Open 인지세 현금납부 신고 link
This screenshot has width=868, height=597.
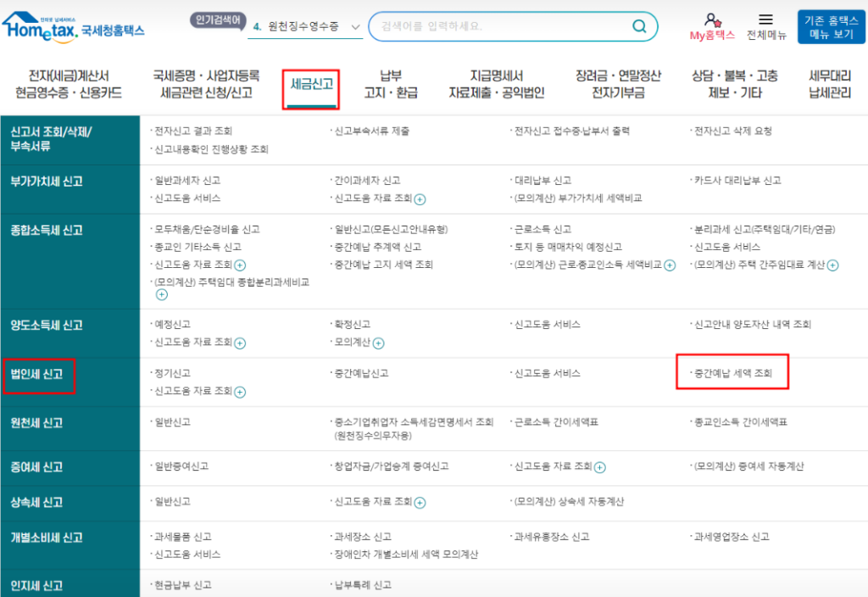182,585
